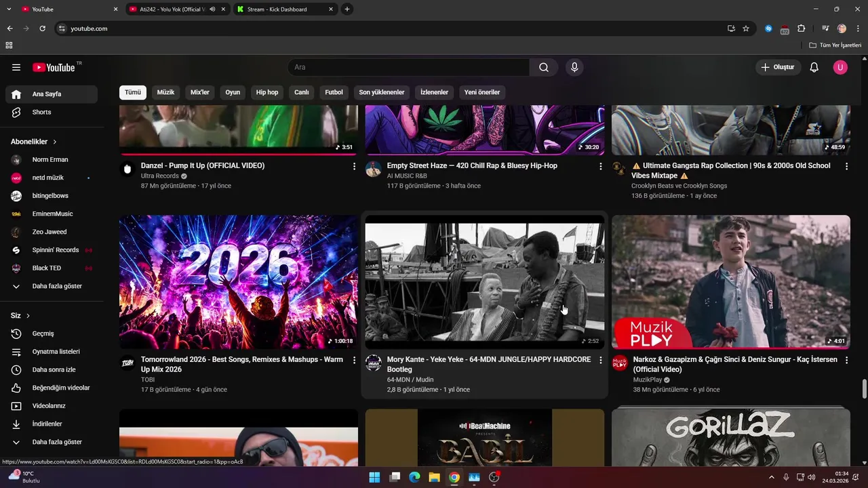Open Microsoft Edge from taskbar
Viewport: 868px width, 488px height.
coord(414,477)
